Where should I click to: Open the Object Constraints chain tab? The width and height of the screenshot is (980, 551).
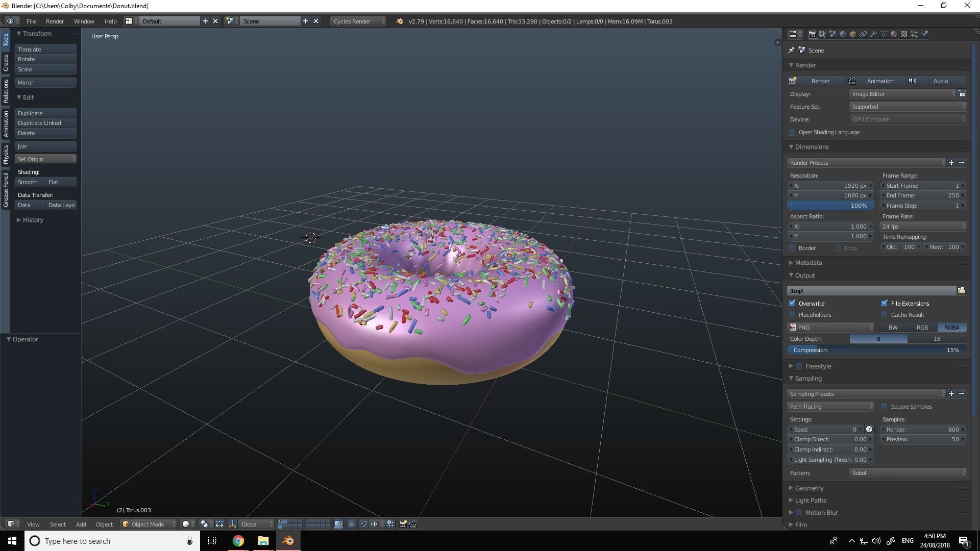863,34
